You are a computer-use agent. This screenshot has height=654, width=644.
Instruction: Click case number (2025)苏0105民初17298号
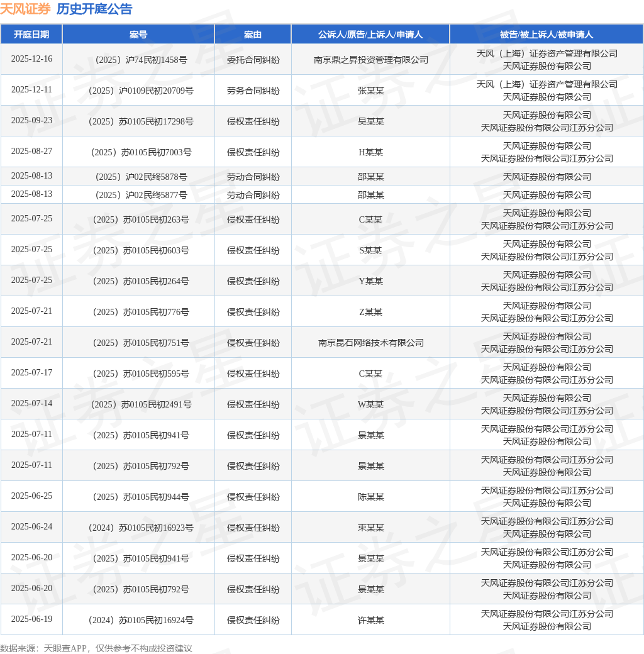coord(141,121)
